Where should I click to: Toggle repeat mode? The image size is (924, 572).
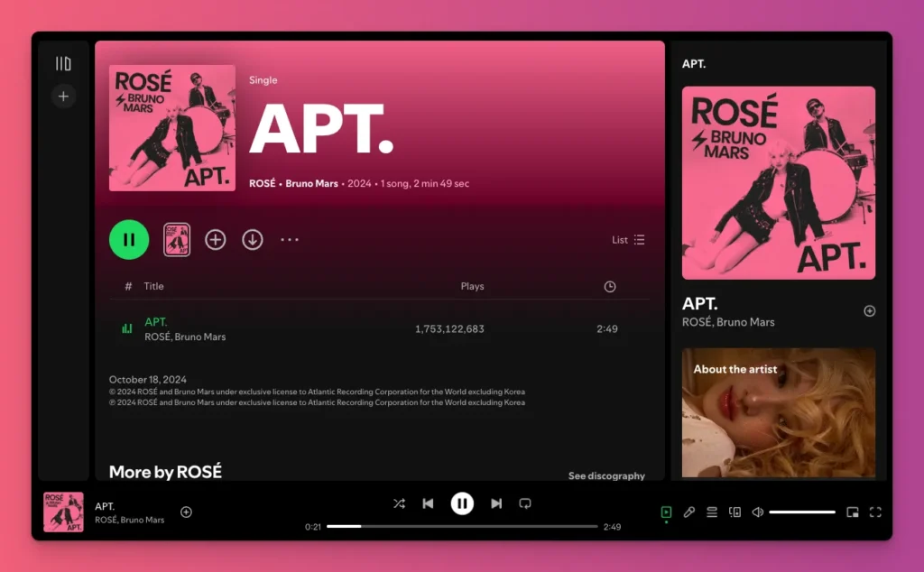coord(525,503)
